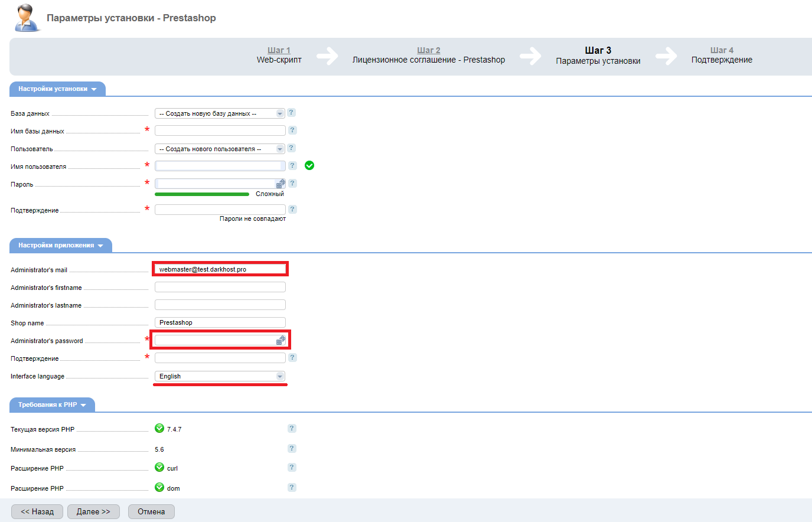Open the База данных dropdown
This screenshot has width=812, height=522.
[x=220, y=113]
